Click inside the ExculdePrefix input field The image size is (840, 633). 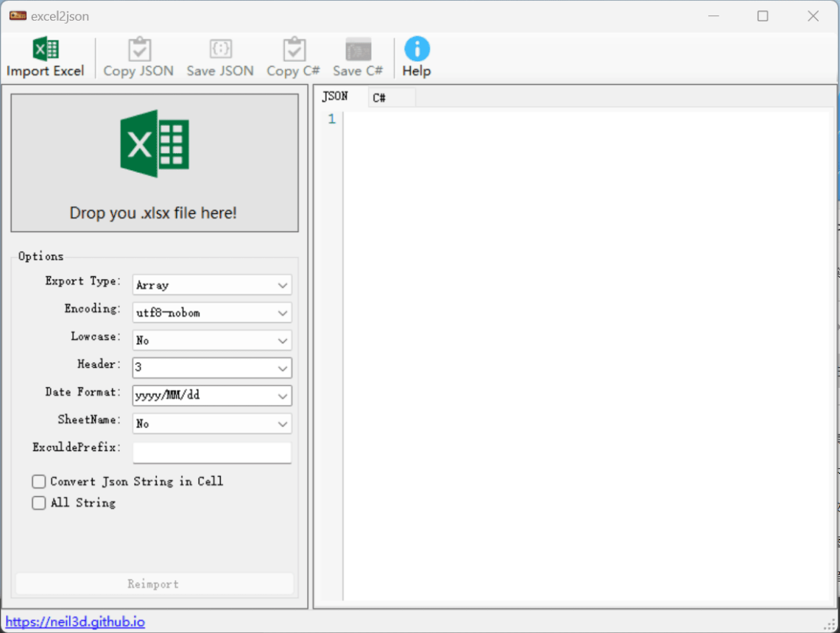click(x=211, y=452)
